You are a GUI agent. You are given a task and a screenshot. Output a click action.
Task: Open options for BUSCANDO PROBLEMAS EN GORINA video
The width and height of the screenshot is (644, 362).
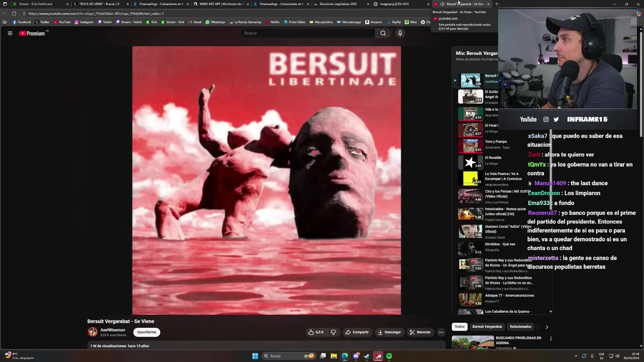click(551, 339)
